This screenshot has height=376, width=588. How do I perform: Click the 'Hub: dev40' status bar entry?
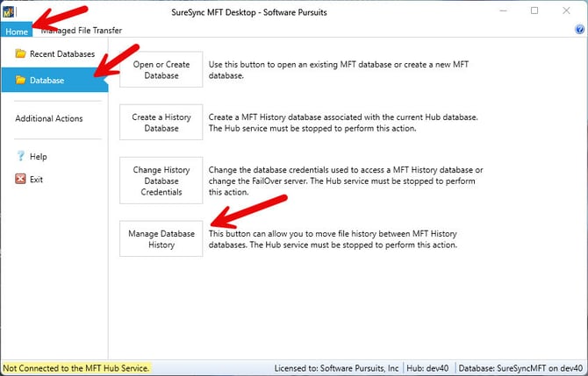coord(427,368)
